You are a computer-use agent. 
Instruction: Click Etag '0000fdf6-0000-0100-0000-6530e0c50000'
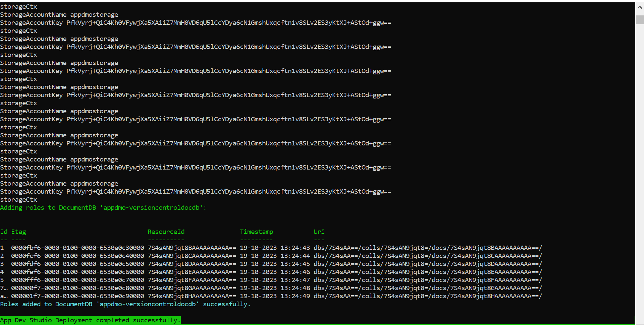pyautogui.click(x=77, y=264)
